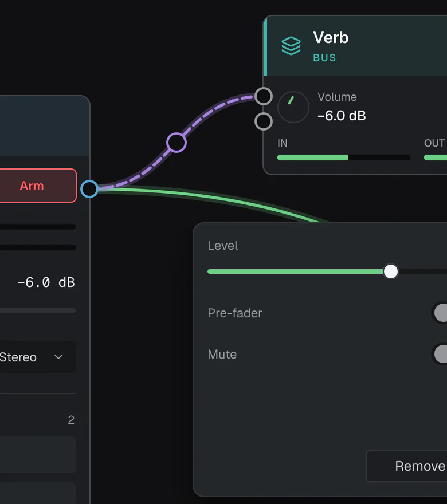Click the Verb bus upper input port
The image size is (447, 504).
(x=264, y=96)
